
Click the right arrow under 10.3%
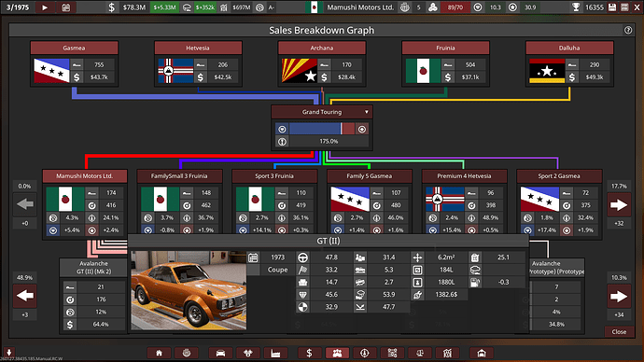click(x=619, y=296)
